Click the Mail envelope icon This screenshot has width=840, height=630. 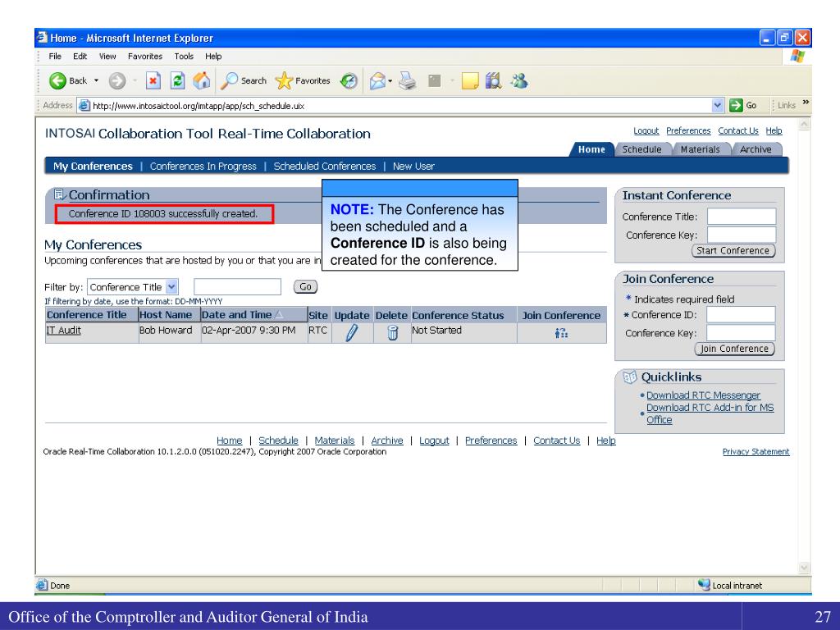(x=377, y=81)
